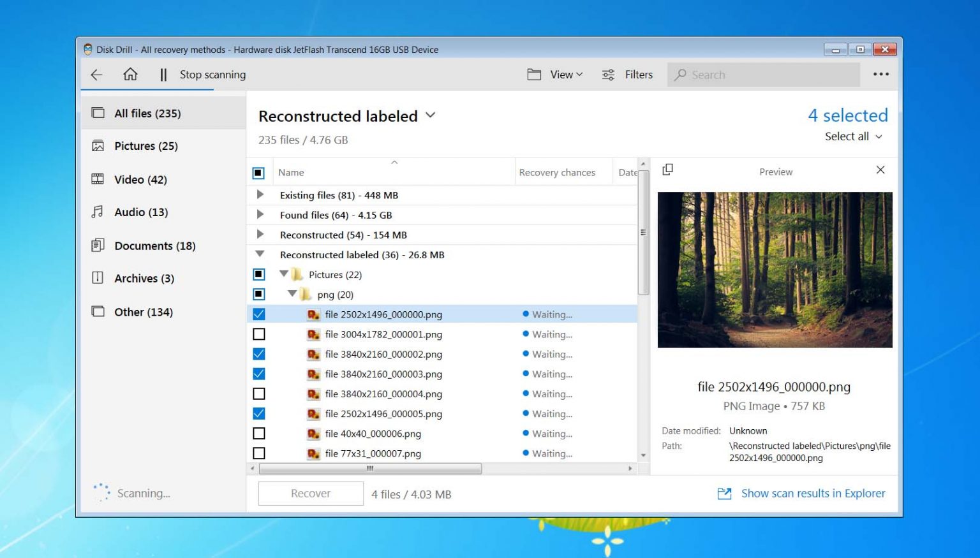Screen dimensions: 980x558
Task: Click the Search magnifier icon
Action: click(x=679, y=75)
